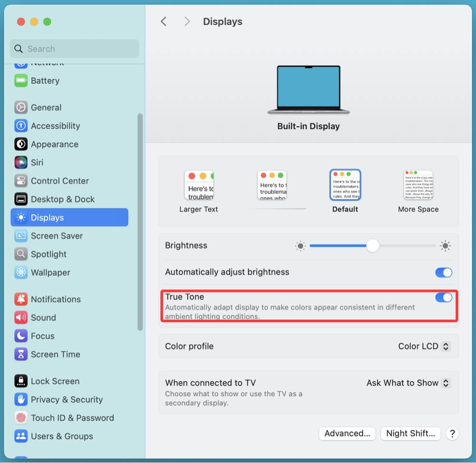Image resolution: width=476 pixels, height=463 pixels.
Task: Change the When connected to TV option
Action: [x=408, y=383]
